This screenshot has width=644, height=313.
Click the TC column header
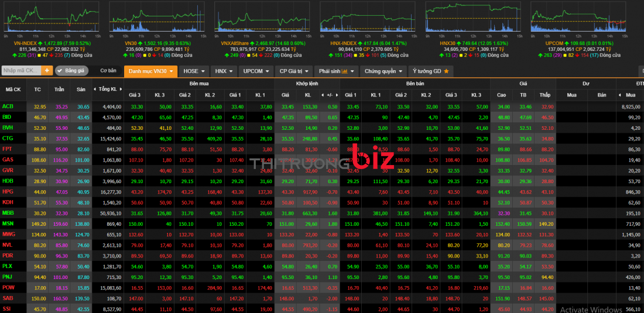(x=38, y=90)
